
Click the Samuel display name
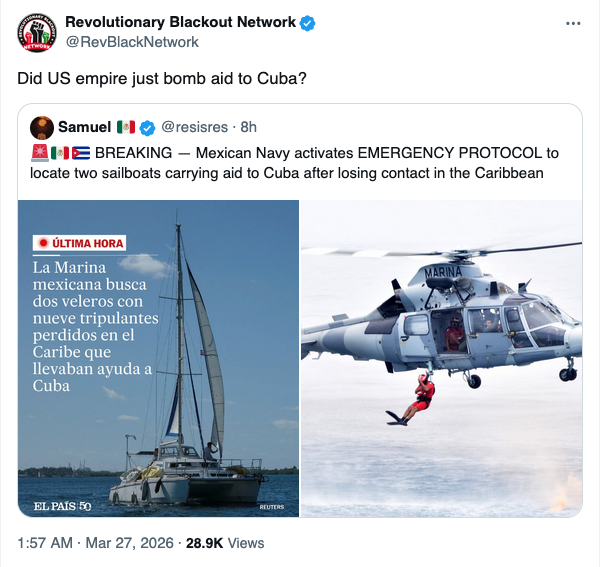pyautogui.click(x=85, y=127)
